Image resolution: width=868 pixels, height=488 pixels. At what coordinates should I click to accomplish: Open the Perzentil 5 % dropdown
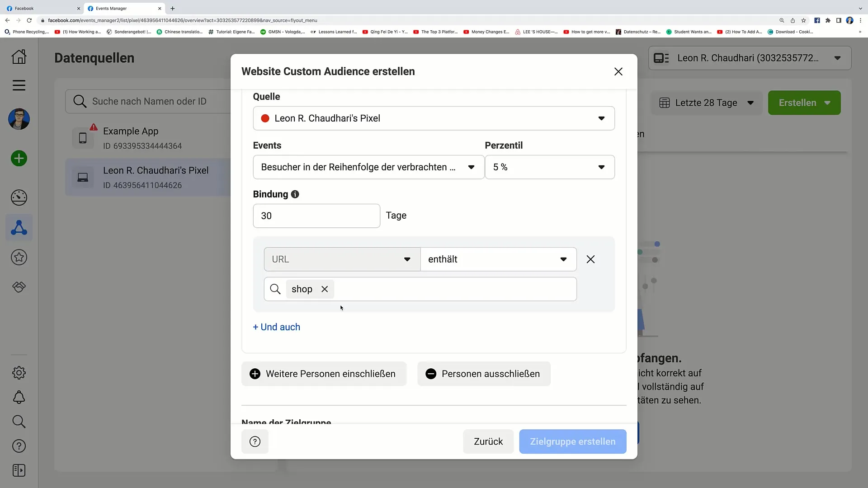point(550,167)
